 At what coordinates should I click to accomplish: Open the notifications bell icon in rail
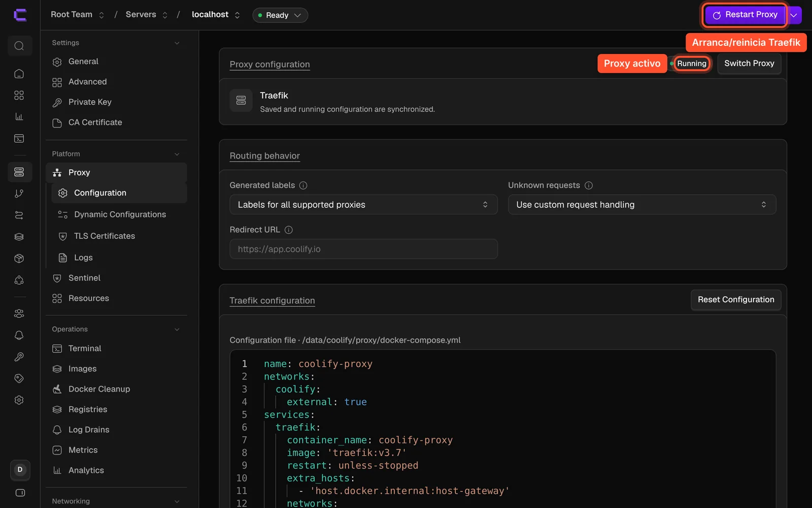(x=19, y=335)
